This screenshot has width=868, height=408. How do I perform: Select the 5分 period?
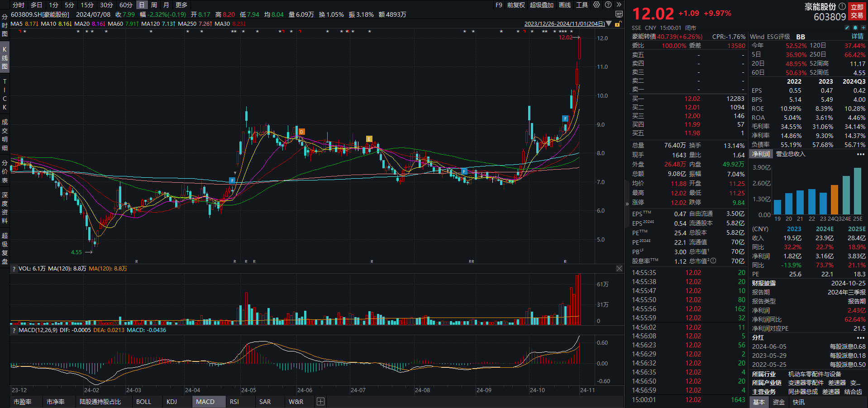tap(69, 5)
